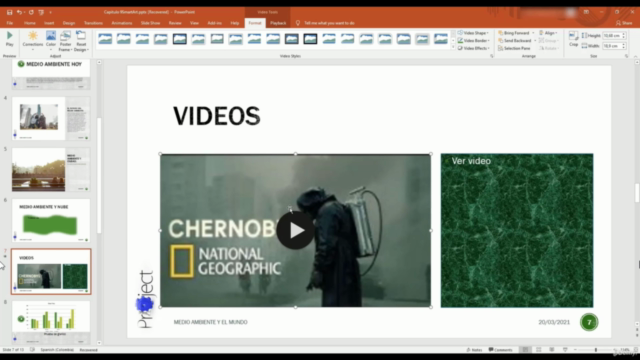
Task: Click the VIDEOS slide title
Action: coord(217,116)
